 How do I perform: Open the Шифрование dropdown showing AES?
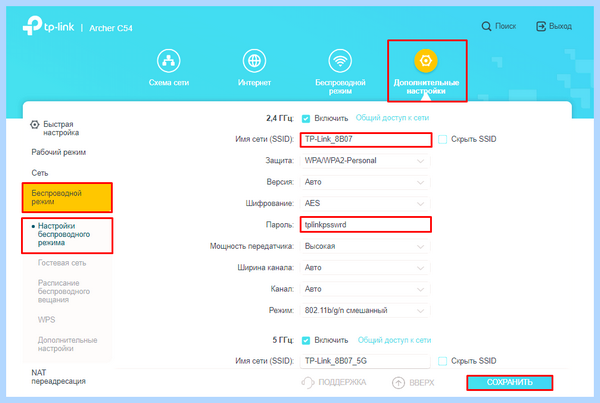365,204
